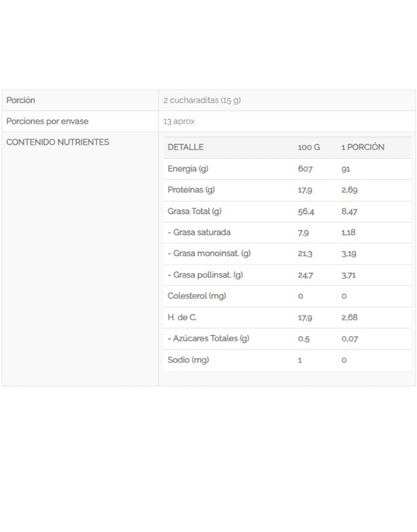Select the '13 aprox' value

click(x=179, y=122)
